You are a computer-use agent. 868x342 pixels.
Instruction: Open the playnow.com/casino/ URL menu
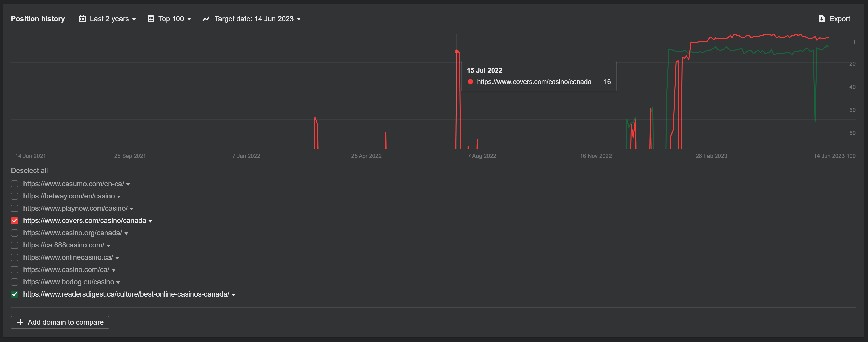point(132,209)
